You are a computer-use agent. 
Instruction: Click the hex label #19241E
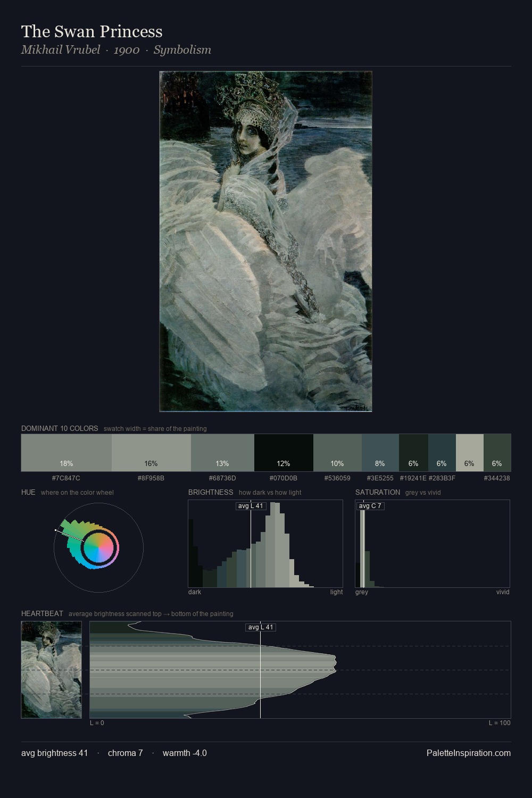click(413, 478)
